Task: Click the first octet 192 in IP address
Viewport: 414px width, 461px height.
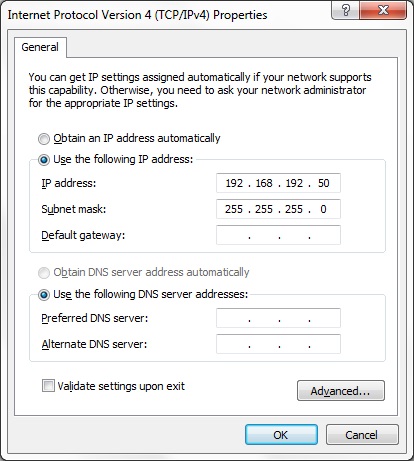Action: pos(234,183)
